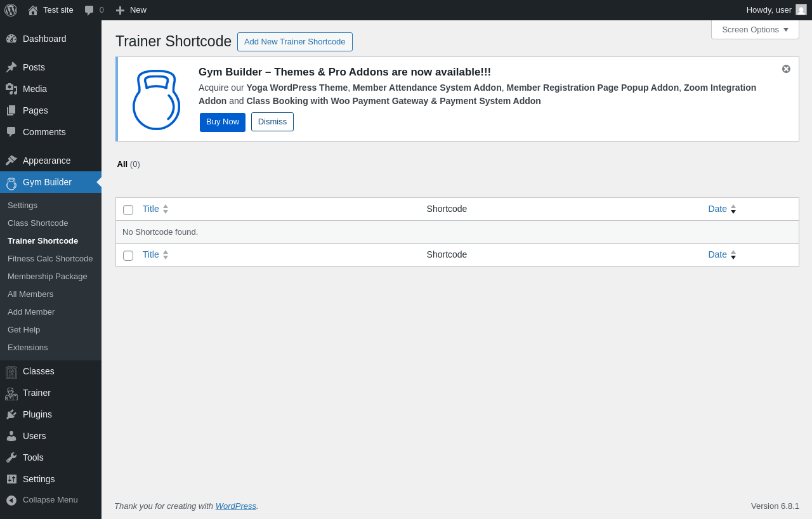Expand the Screen Options dropdown

(755, 29)
